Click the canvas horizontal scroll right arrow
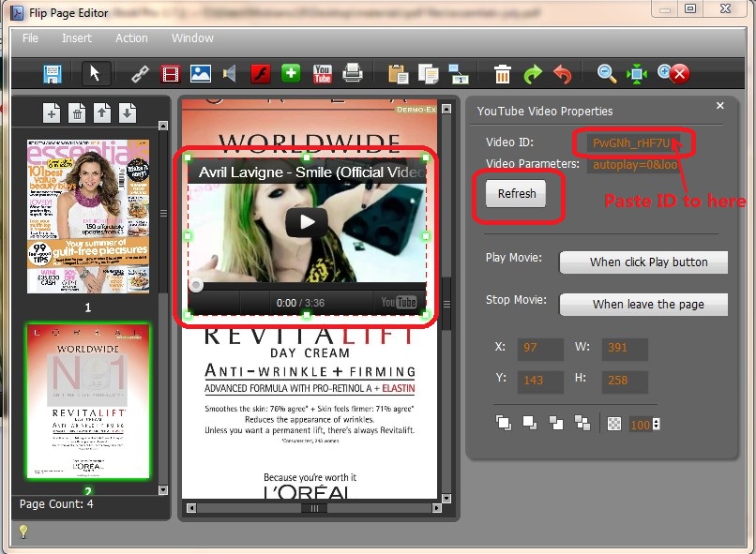The height and width of the screenshot is (554, 756). 437,508
